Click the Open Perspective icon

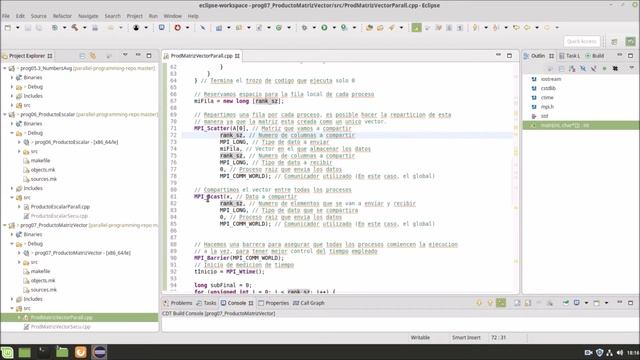[x=614, y=41]
